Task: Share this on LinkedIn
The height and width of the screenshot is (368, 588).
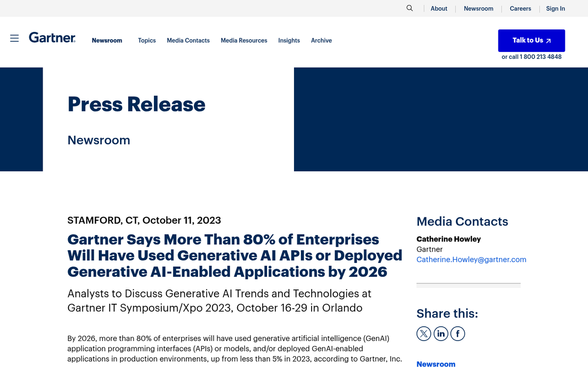Action: tap(441, 334)
